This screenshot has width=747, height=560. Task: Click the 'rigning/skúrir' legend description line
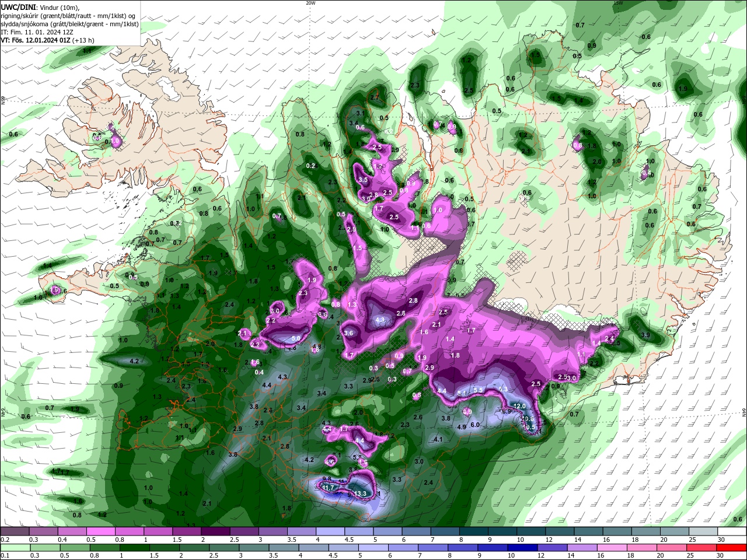coord(69,15)
